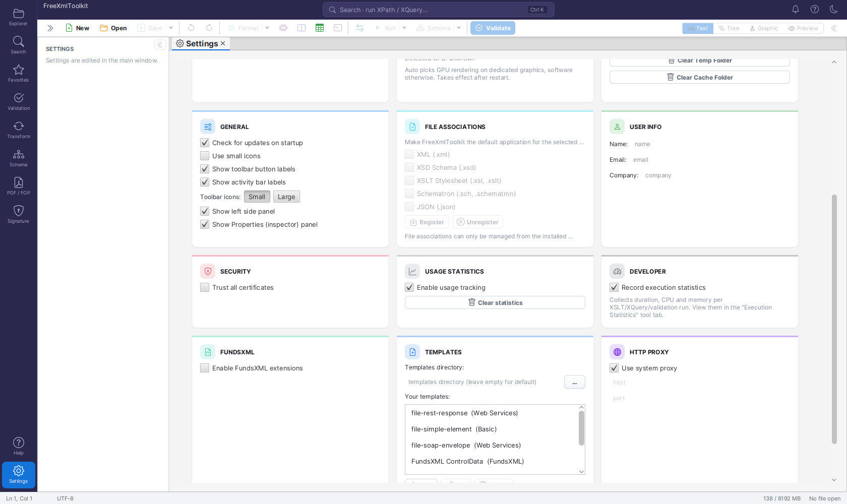Click the New file button
This screenshot has height=504, width=847.
77,28
